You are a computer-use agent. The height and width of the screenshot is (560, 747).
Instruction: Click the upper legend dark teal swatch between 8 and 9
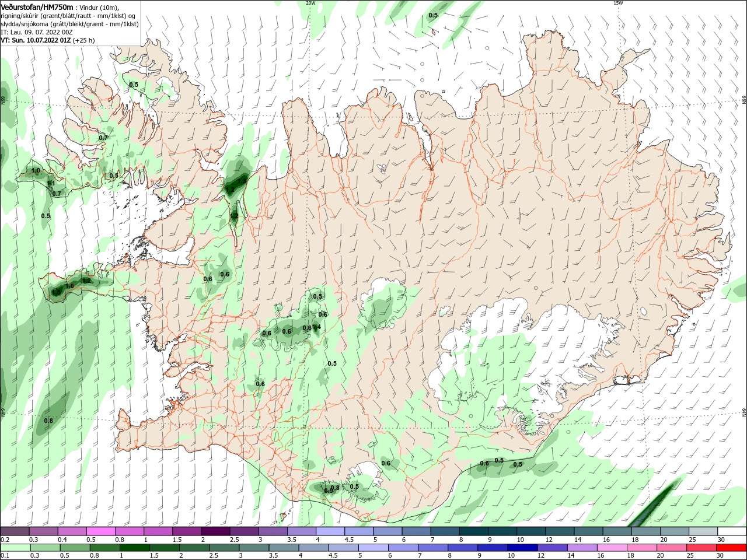click(473, 531)
